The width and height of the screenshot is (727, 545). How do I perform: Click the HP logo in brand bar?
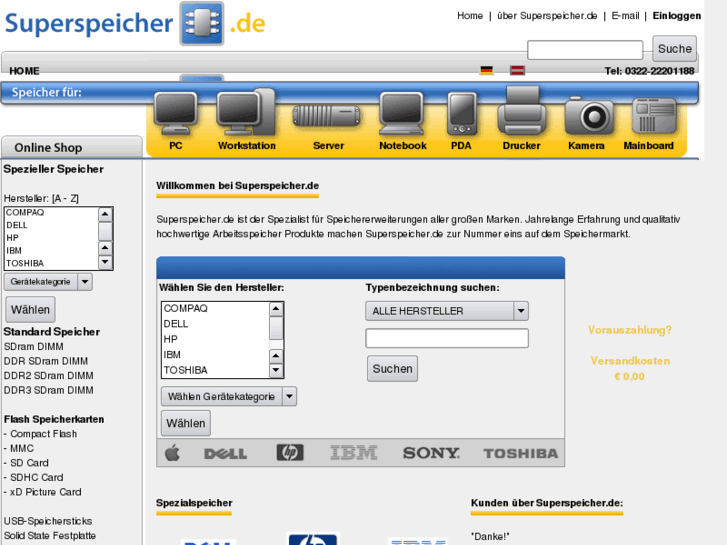[x=290, y=452]
